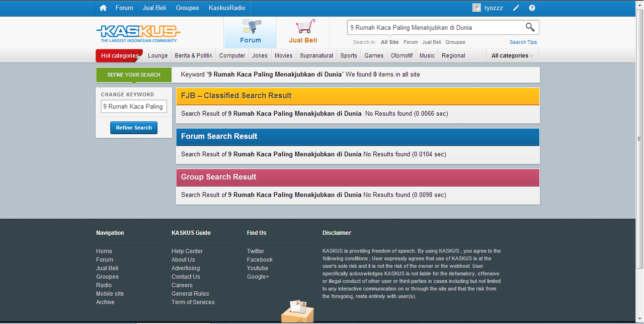Open the Google+ link

pos(258,277)
